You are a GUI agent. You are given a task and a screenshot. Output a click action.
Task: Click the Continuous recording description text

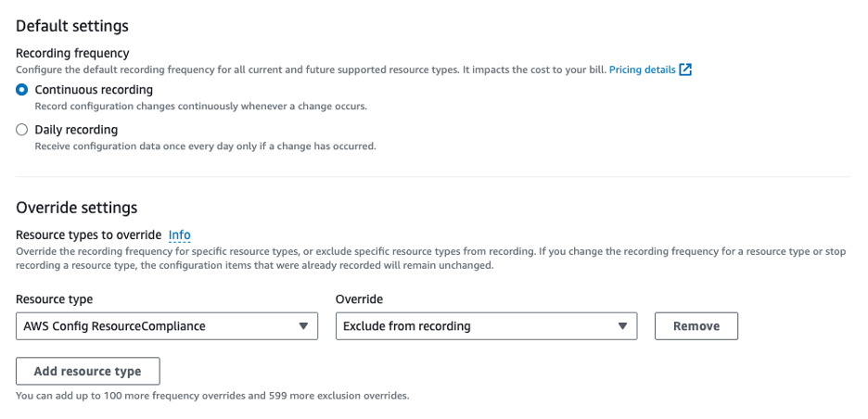[200, 106]
